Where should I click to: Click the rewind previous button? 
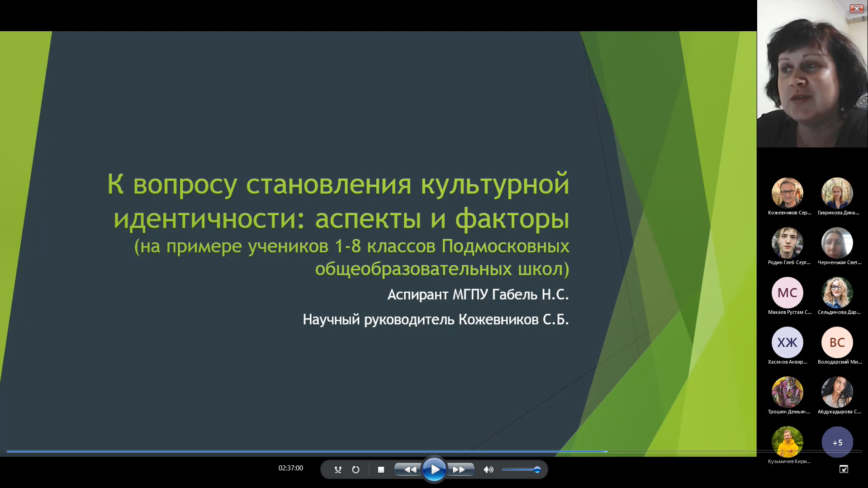point(409,469)
